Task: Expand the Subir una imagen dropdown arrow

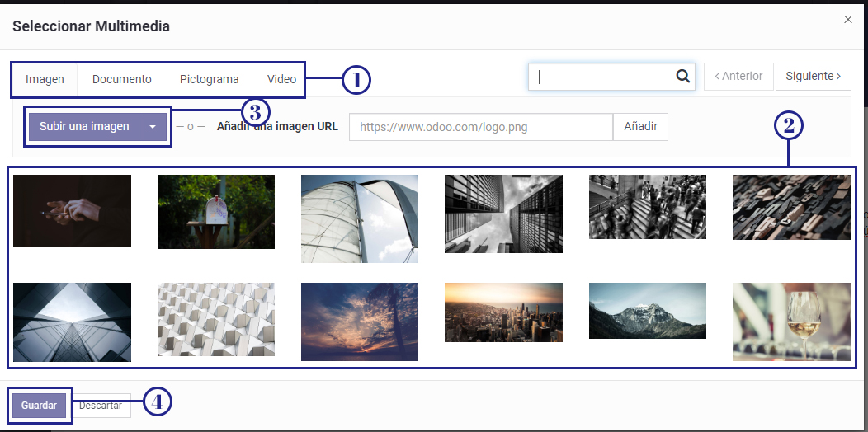Action: [x=153, y=127]
